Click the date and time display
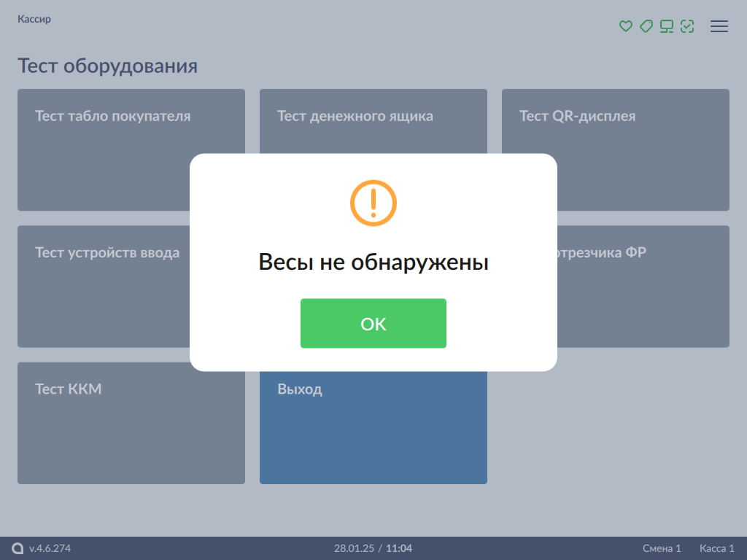Screen dimensions: 747x560 pos(373,548)
